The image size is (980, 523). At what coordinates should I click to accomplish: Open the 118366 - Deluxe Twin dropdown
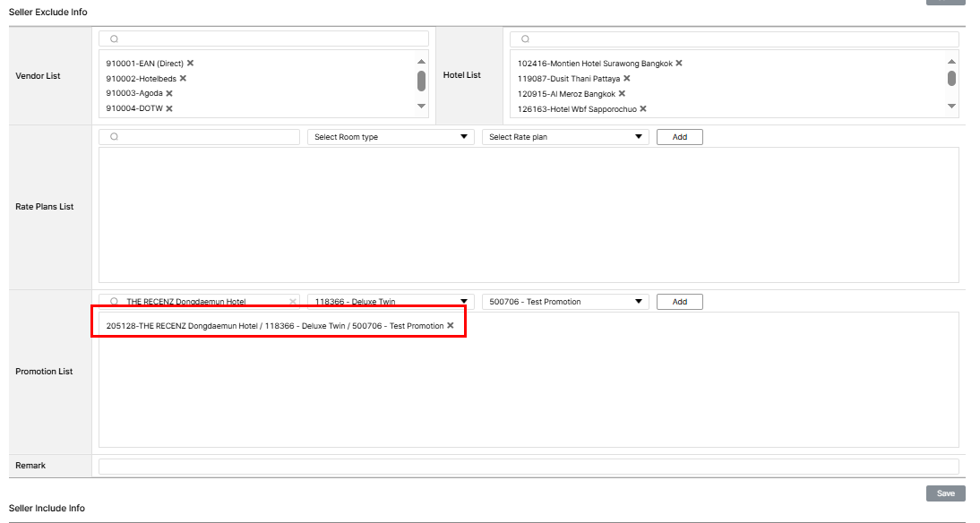click(391, 302)
